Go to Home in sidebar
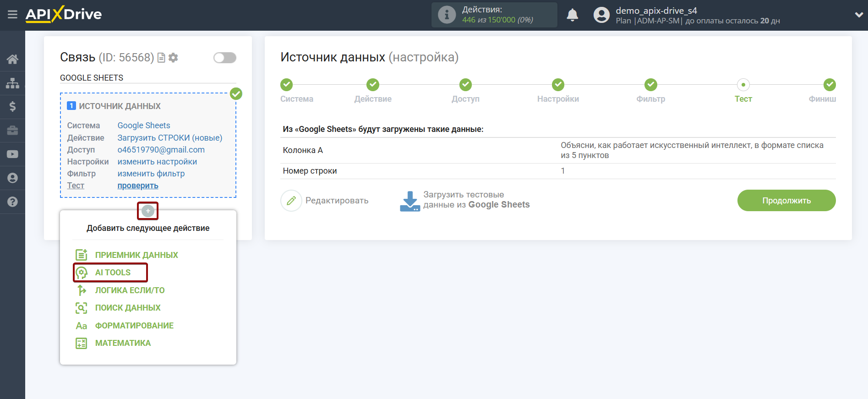The image size is (868, 399). (x=12, y=59)
